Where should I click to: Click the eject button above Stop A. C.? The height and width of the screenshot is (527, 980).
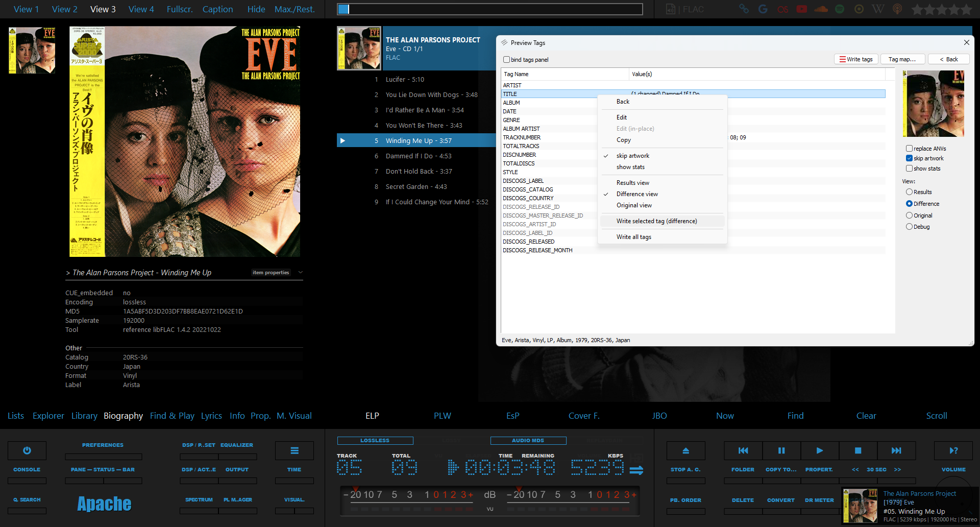(x=686, y=450)
